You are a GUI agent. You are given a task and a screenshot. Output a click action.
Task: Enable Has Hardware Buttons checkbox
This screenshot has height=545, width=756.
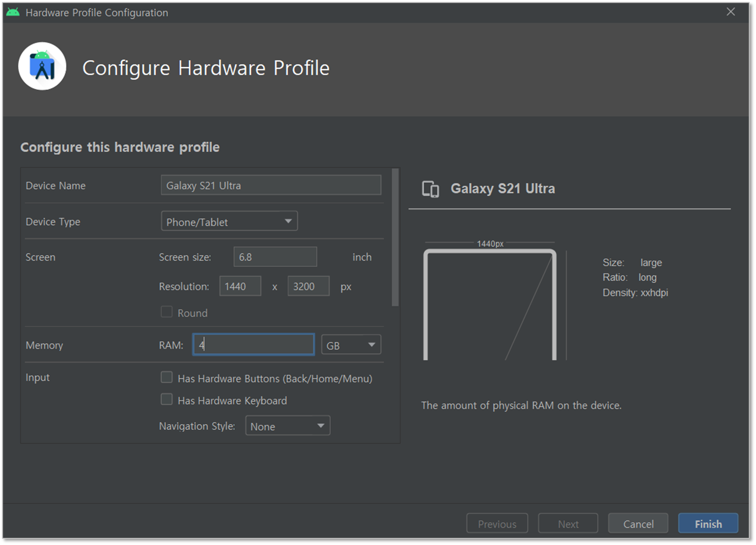(x=166, y=378)
